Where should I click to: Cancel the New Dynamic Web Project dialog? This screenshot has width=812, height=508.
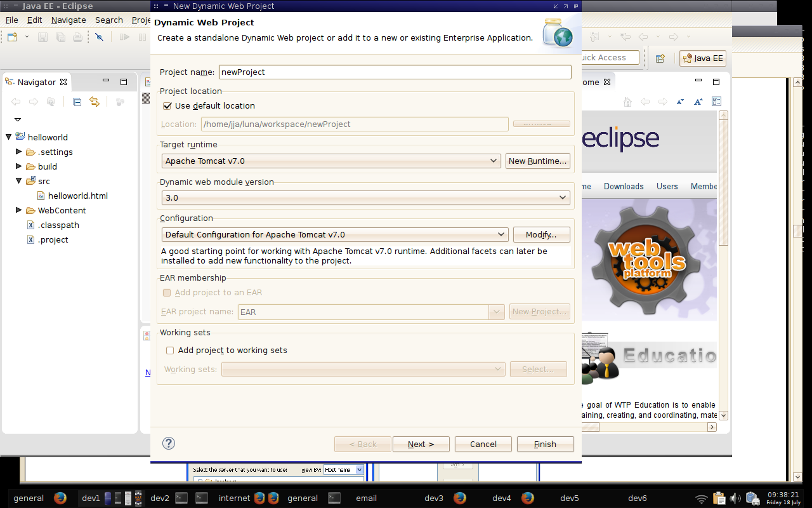pos(483,444)
